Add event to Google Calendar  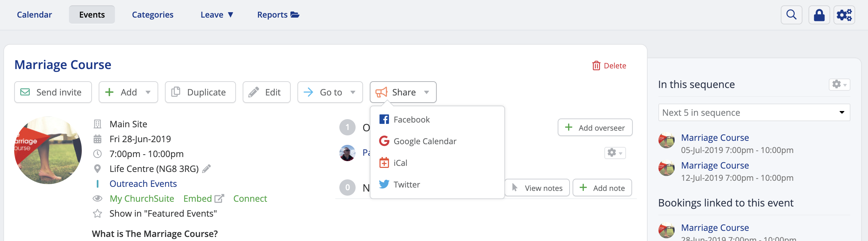click(425, 141)
